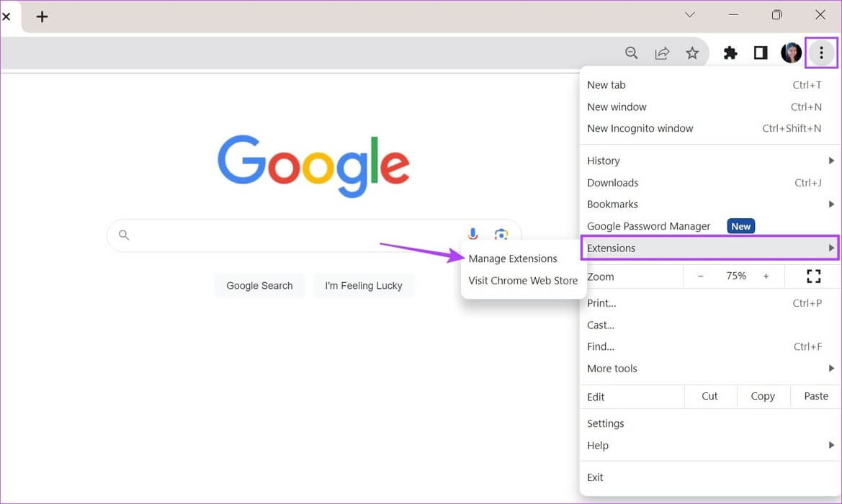
Task: Choose New Incognito window
Action: click(710, 128)
